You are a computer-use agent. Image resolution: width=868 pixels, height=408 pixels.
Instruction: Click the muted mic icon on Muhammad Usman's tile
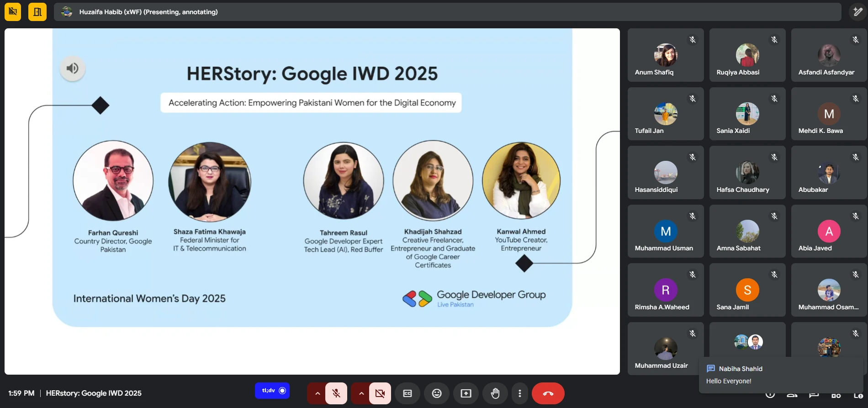click(693, 216)
